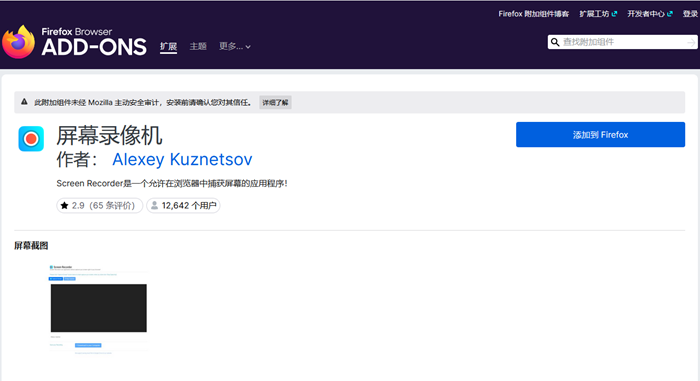Click the 添加到 Firefox button
The image size is (700, 381).
click(600, 134)
